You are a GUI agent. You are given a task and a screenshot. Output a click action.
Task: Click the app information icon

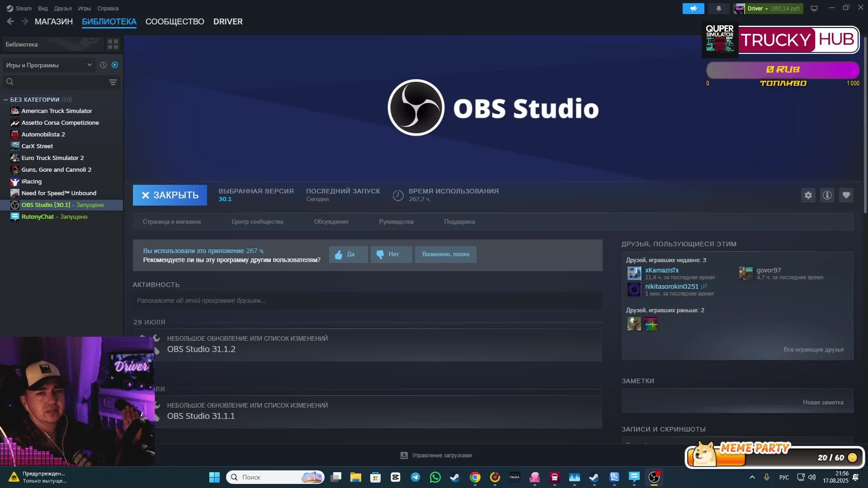coord(827,195)
